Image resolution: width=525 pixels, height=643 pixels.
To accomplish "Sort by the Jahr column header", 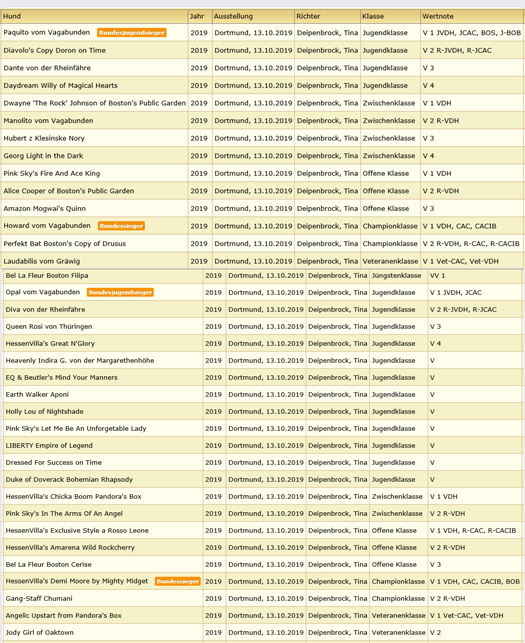I will click(197, 16).
